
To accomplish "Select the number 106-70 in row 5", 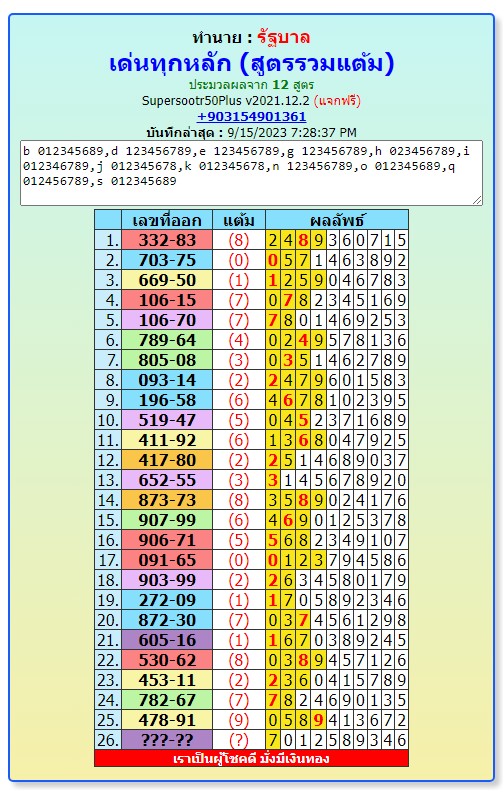I will pos(167,320).
